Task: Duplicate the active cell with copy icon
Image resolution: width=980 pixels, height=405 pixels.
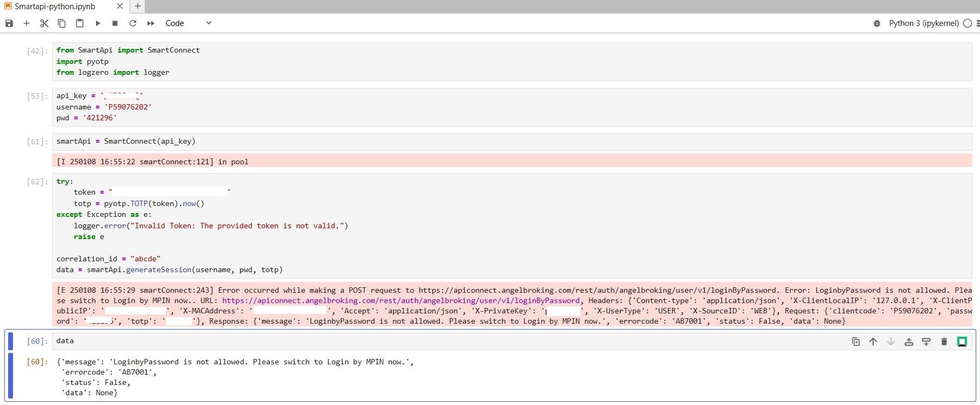Action: (x=856, y=342)
